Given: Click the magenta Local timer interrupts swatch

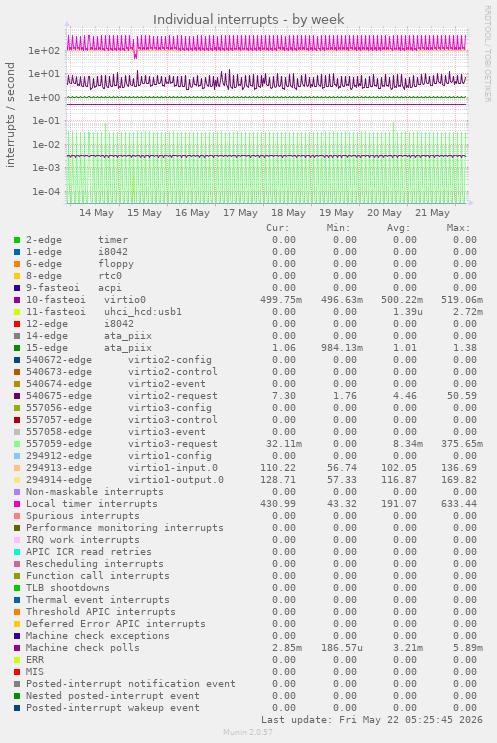Looking at the screenshot, I should click(17, 504).
